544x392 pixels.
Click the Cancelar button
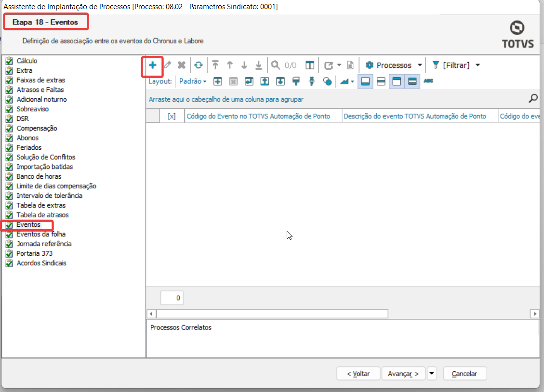464,374
